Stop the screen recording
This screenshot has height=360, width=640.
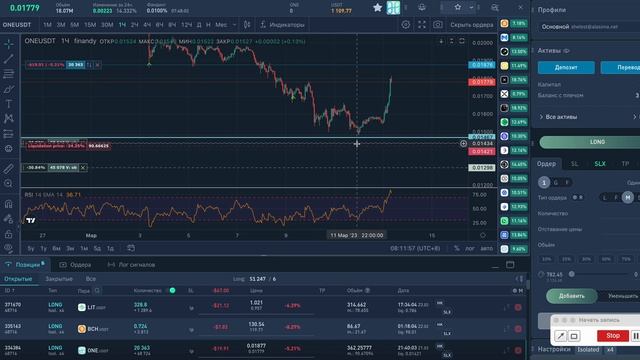pyautogui.click(x=613, y=336)
